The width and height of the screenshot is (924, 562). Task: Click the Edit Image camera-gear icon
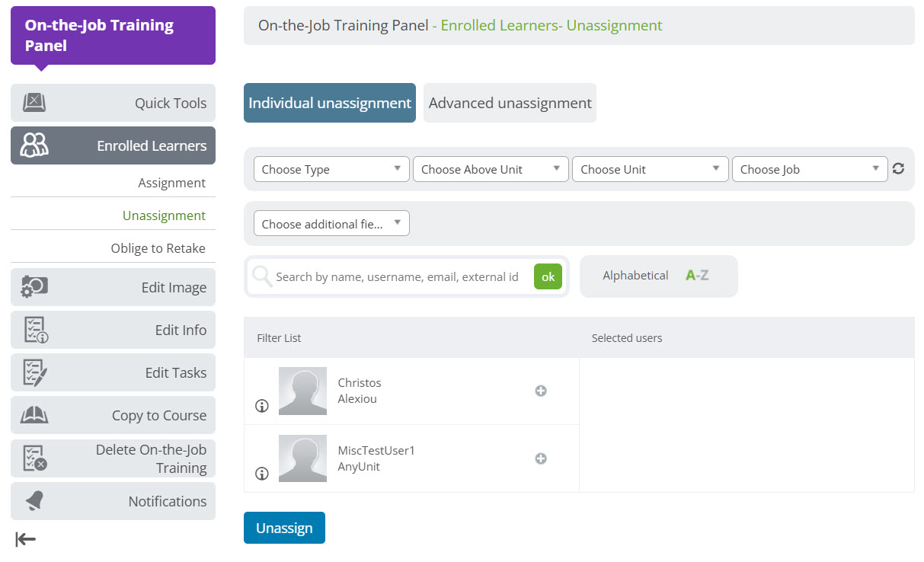tap(35, 287)
